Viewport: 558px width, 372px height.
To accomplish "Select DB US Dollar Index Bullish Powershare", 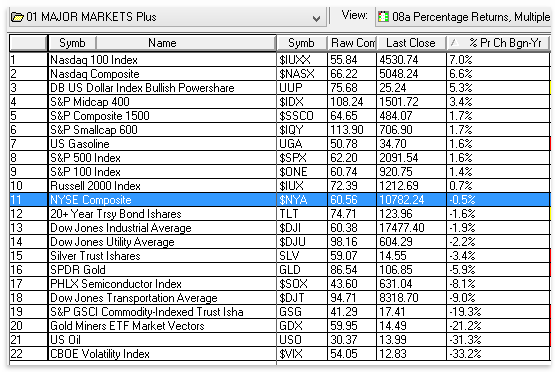I will [x=280, y=88].
